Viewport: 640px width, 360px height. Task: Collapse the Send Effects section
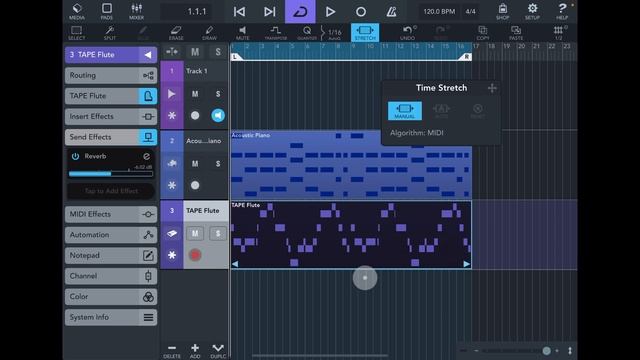[111, 137]
